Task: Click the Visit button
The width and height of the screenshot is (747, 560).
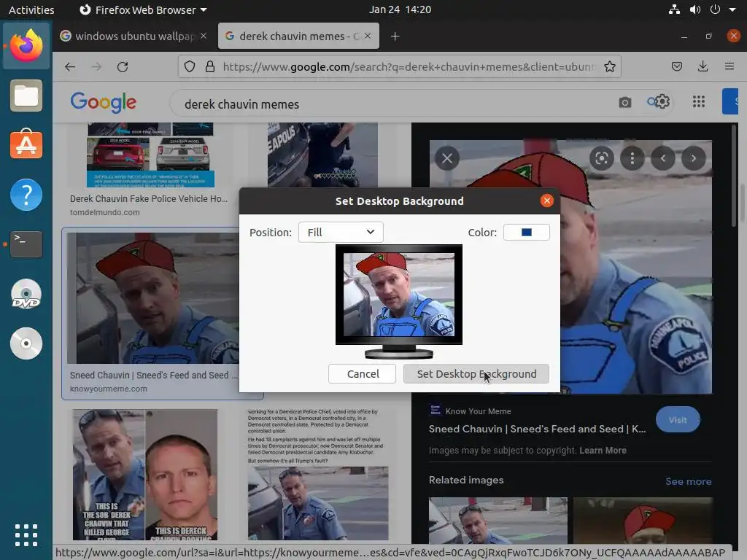Action: click(678, 419)
